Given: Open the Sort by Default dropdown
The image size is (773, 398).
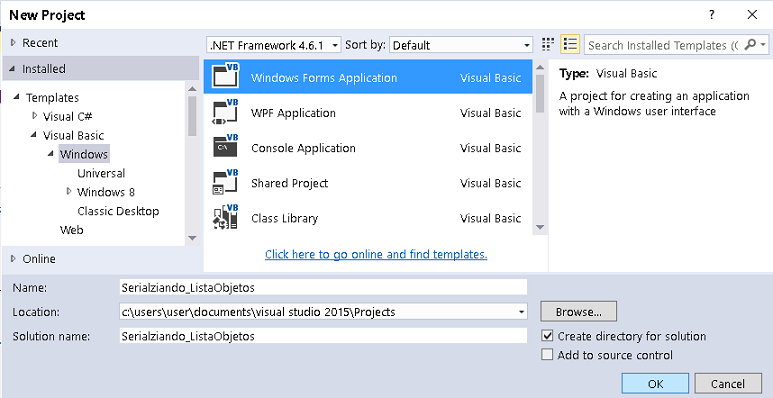Looking at the screenshot, I should 461,45.
